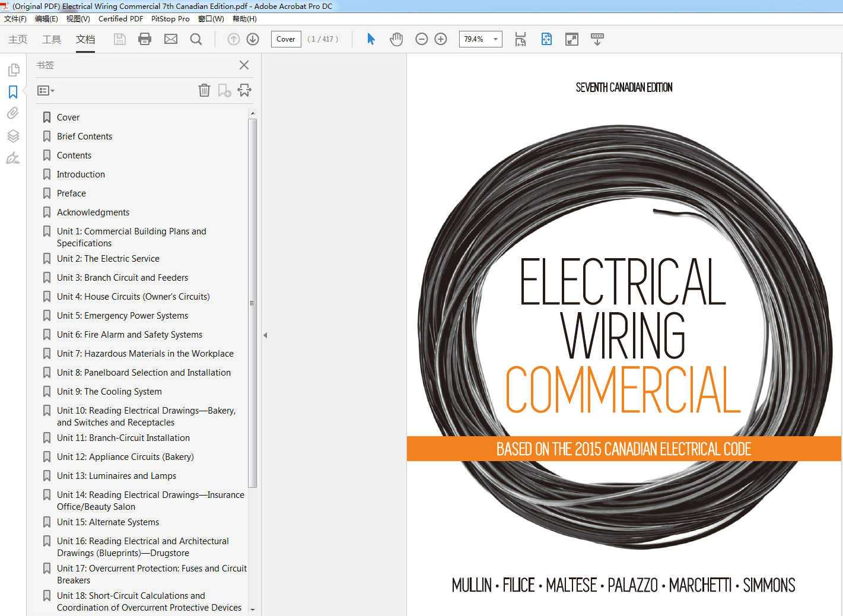
Task: Open Attachments paperclip panel
Action: [x=13, y=113]
